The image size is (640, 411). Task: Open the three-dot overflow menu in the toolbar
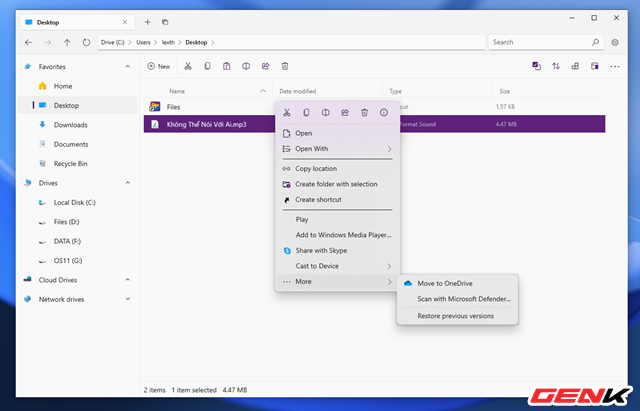[x=615, y=67]
